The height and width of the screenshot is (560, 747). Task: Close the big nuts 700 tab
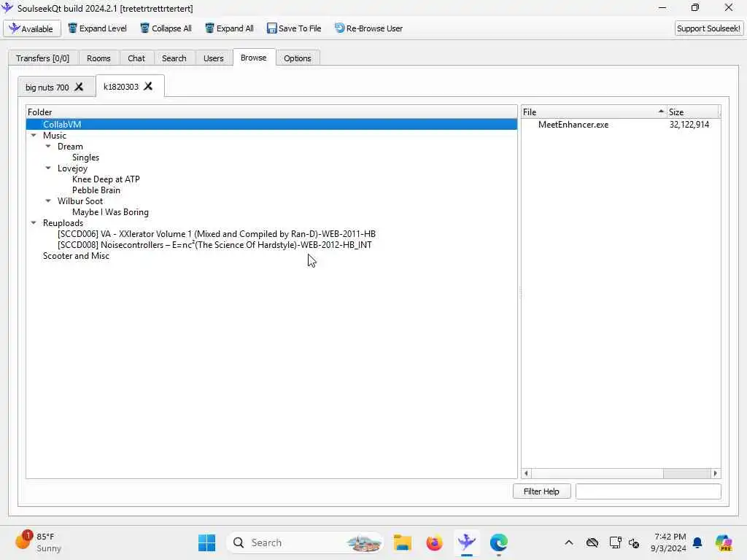[79, 87]
